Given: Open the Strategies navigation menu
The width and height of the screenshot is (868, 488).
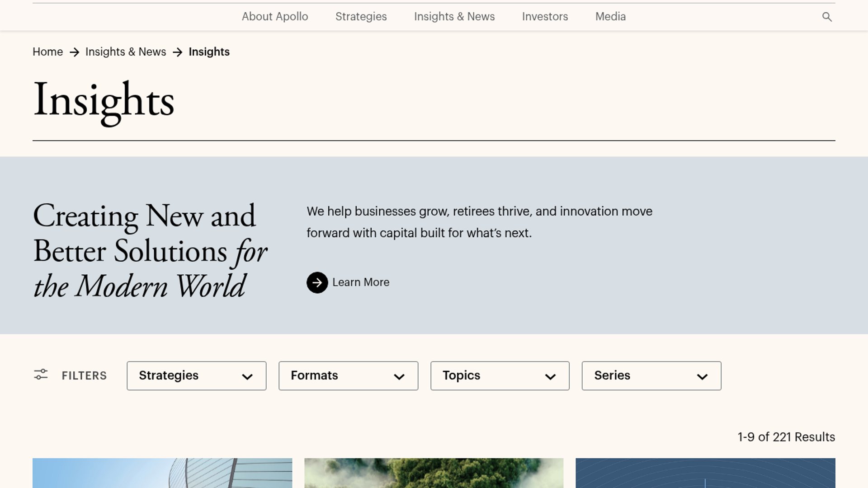Looking at the screenshot, I should (x=361, y=17).
